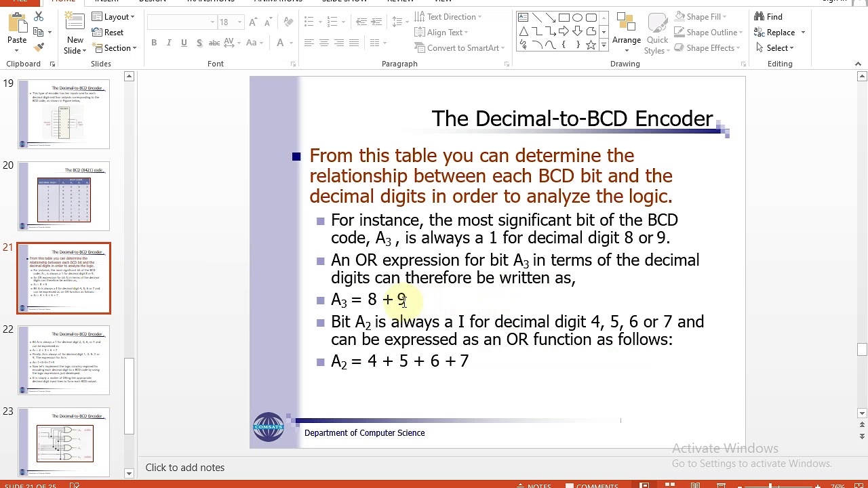The width and height of the screenshot is (868, 488).
Task: Center the text alignment
Action: [323, 43]
